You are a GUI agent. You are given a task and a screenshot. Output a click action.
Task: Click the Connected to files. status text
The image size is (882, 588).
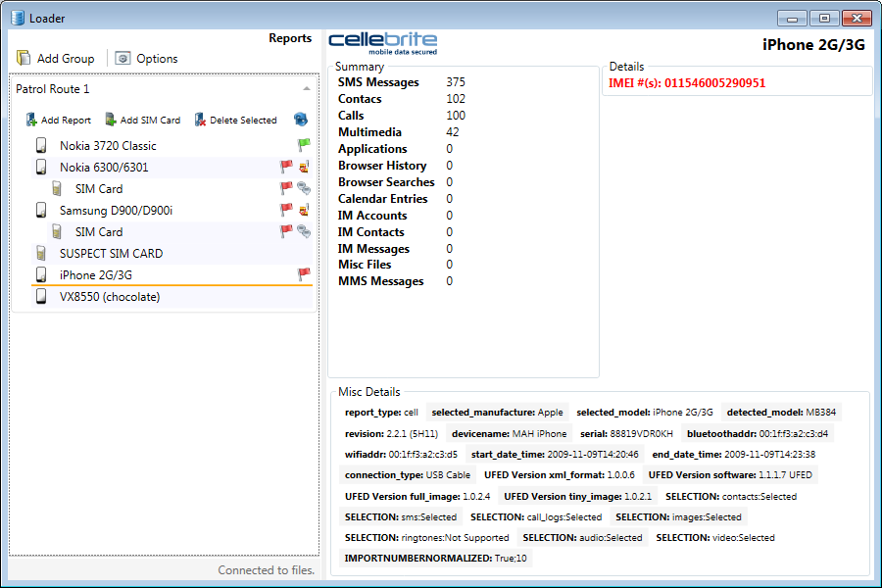pyautogui.click(x=266, y=570)
